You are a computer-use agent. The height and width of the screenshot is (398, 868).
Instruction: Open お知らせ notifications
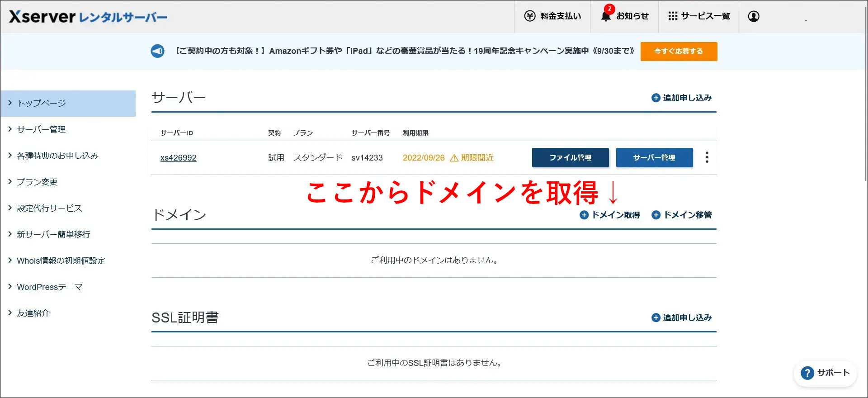click(x=624, y=16)
